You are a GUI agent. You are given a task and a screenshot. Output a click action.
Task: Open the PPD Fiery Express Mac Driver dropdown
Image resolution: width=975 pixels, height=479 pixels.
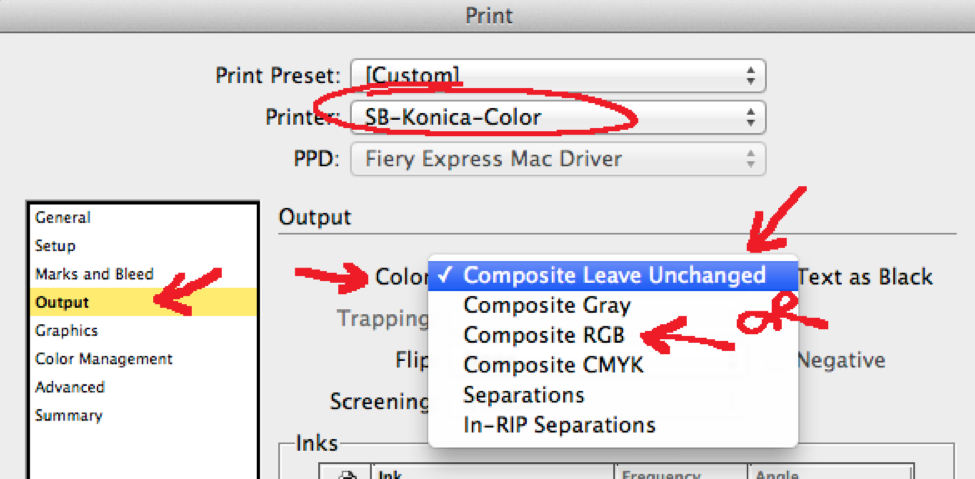tap(558, 159)
